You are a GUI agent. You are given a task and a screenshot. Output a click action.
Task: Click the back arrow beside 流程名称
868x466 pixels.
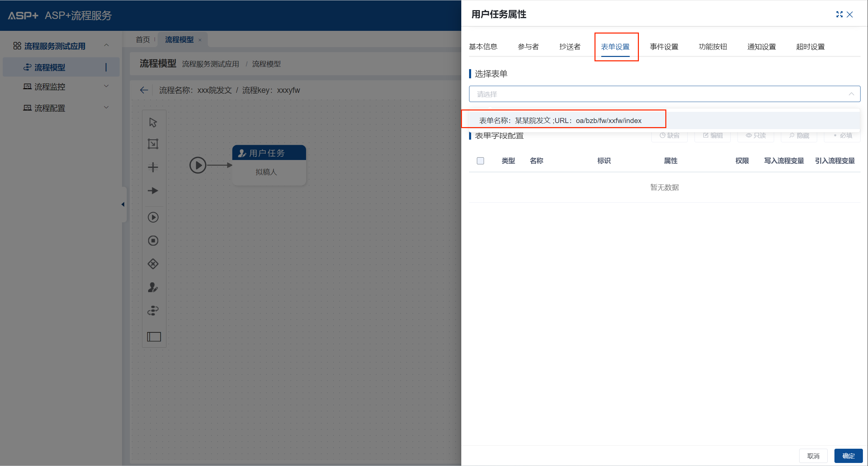144,90
